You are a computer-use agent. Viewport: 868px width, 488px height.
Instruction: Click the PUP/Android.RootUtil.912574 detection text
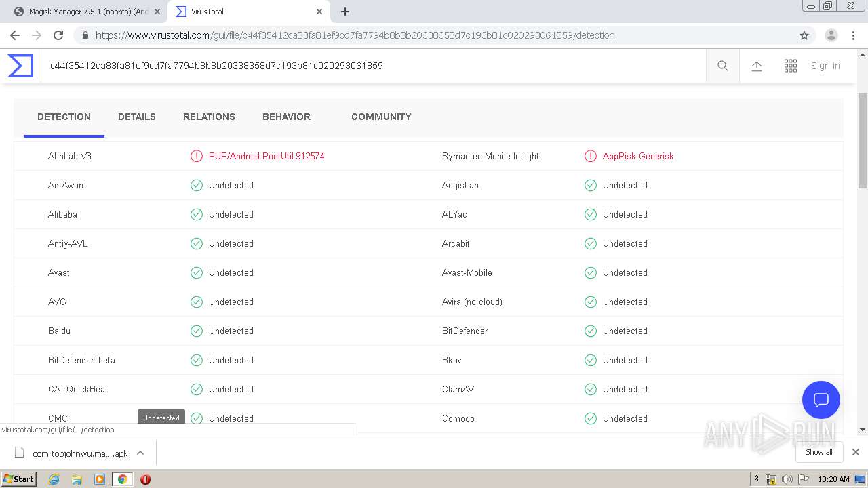coord(267,156)
